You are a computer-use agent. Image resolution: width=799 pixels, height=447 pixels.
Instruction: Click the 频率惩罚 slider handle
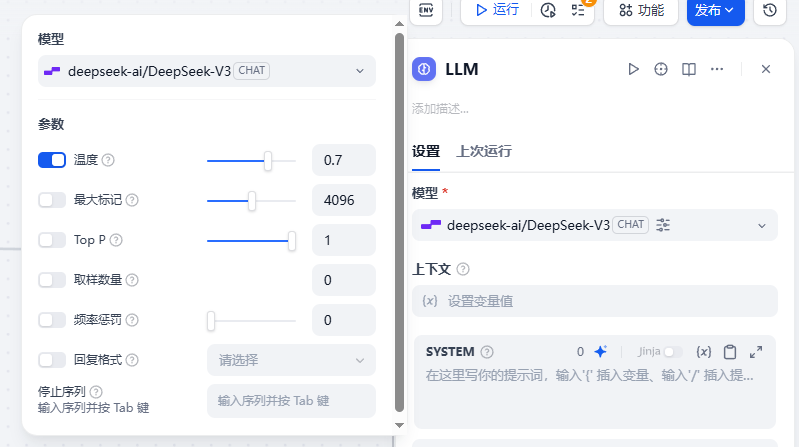tap(211, 321)
